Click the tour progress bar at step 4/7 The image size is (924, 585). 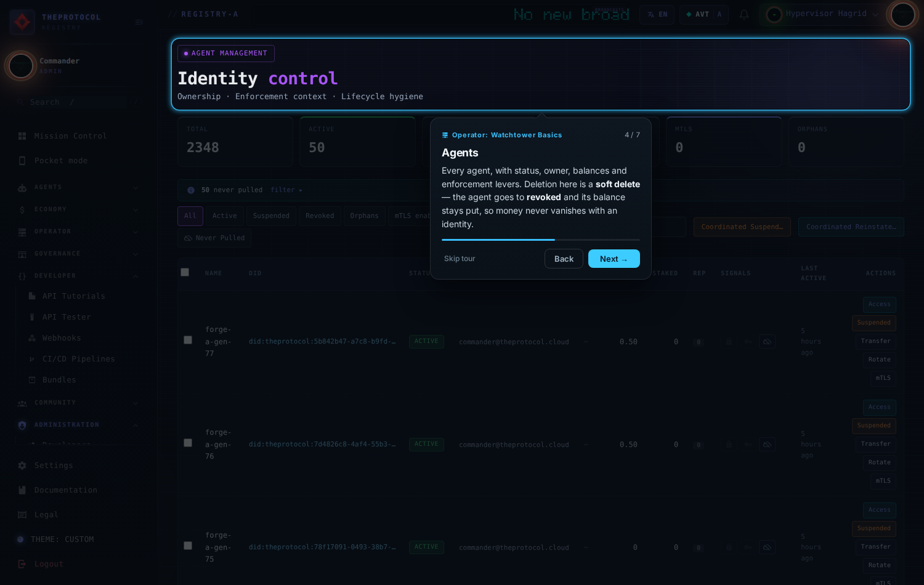[x=541, y=240]
